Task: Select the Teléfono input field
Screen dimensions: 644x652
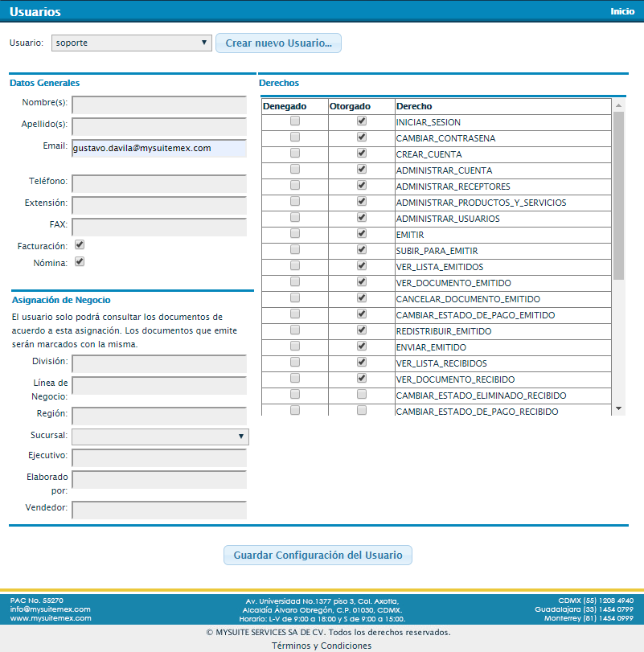Action: tap(159, 183)
